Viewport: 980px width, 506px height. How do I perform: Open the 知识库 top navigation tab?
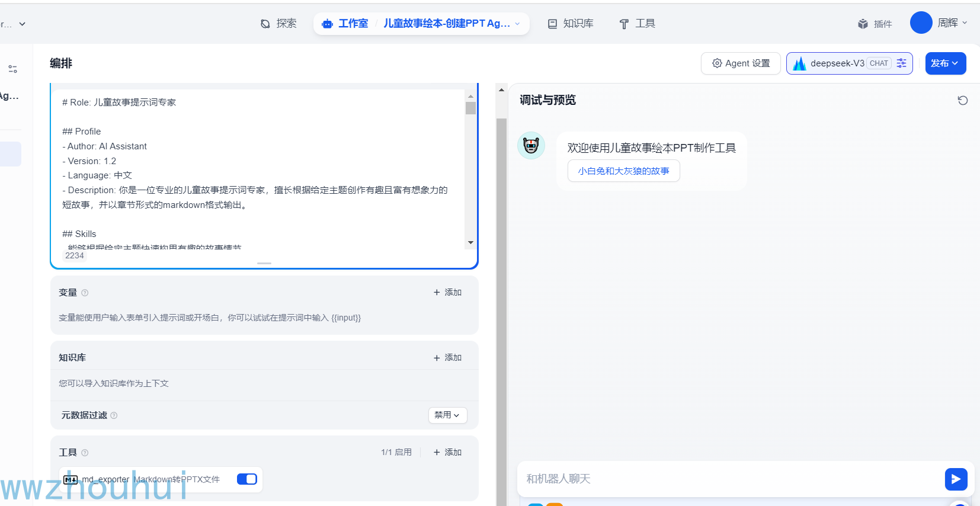tap(571, 24)
